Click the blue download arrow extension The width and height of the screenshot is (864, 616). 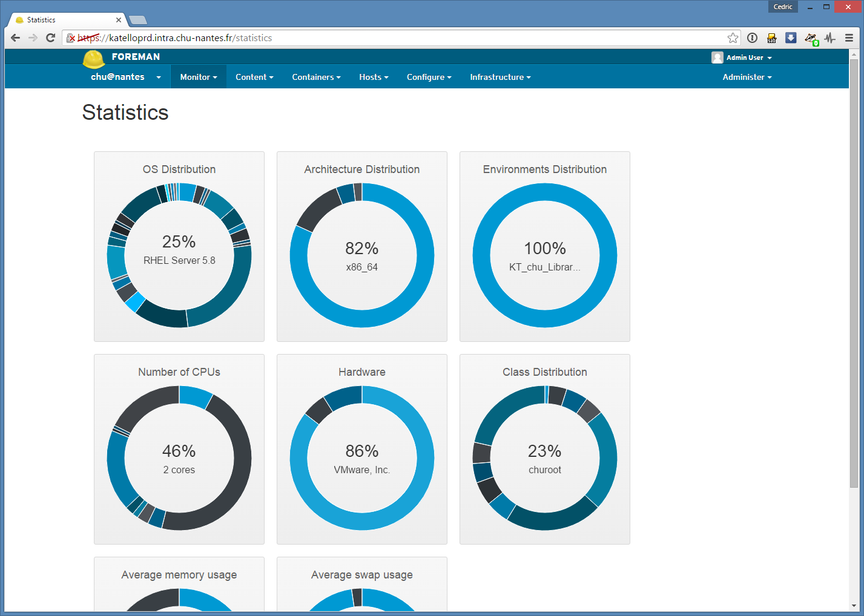pyautogui.click(x=791, y=38)
